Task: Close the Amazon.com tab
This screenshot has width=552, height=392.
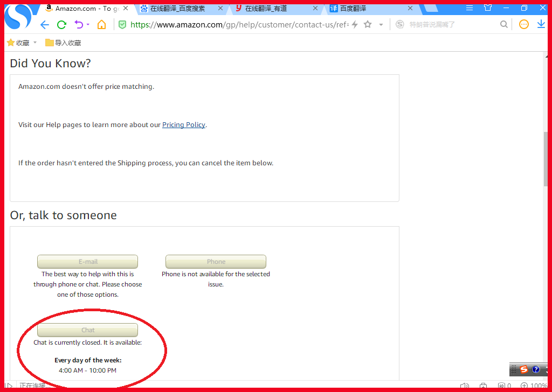Action: tap(125, 8)
